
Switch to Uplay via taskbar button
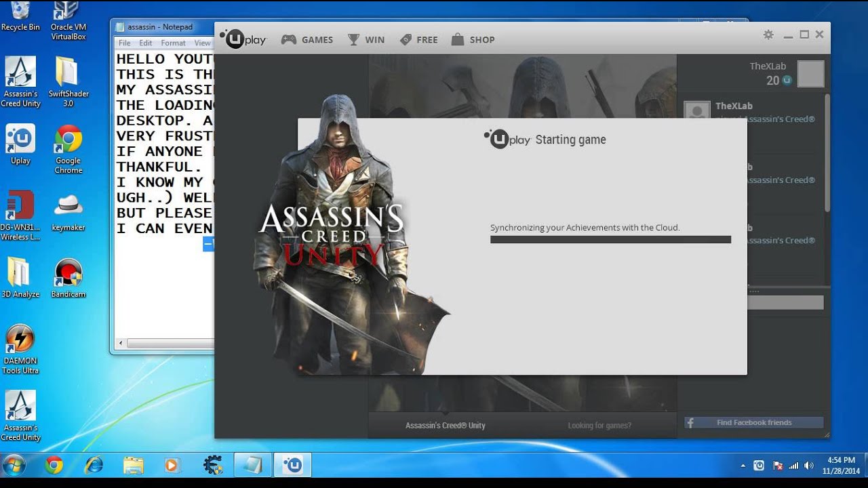(x=292, y=465)
